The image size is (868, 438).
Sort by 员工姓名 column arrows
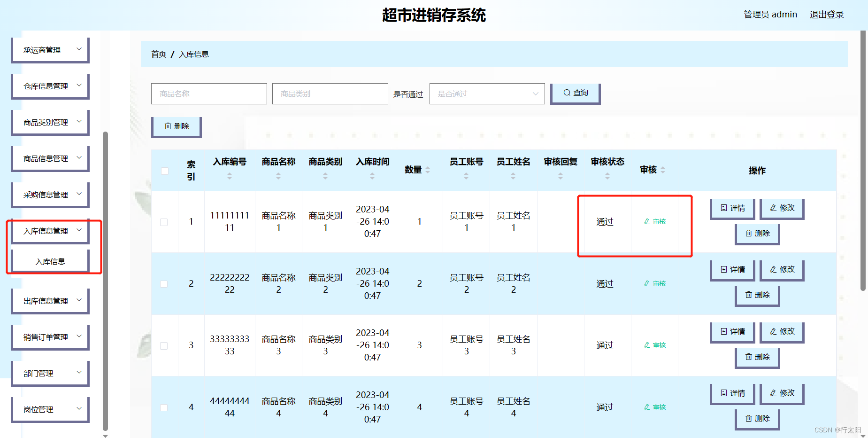pyautogui.click(x=513, y=176)
